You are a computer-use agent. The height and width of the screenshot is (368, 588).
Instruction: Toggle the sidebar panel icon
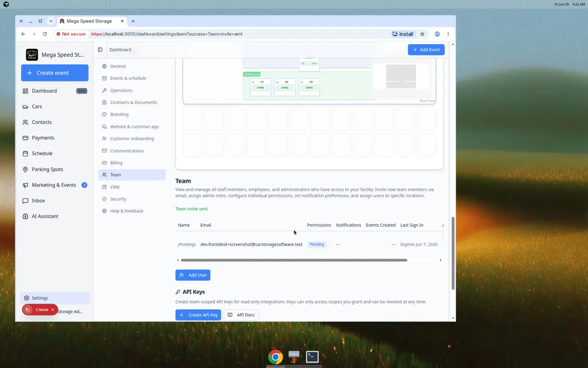pos(100,50)
